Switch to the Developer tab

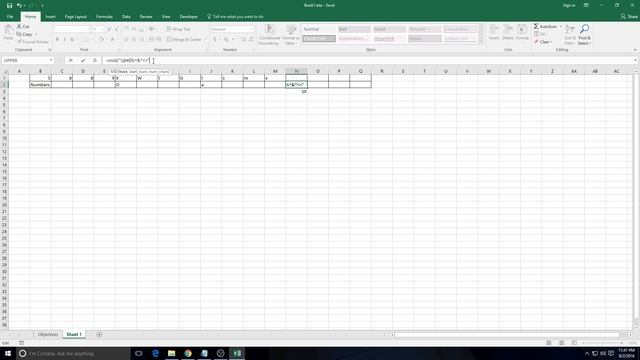[x=189, y=17]
